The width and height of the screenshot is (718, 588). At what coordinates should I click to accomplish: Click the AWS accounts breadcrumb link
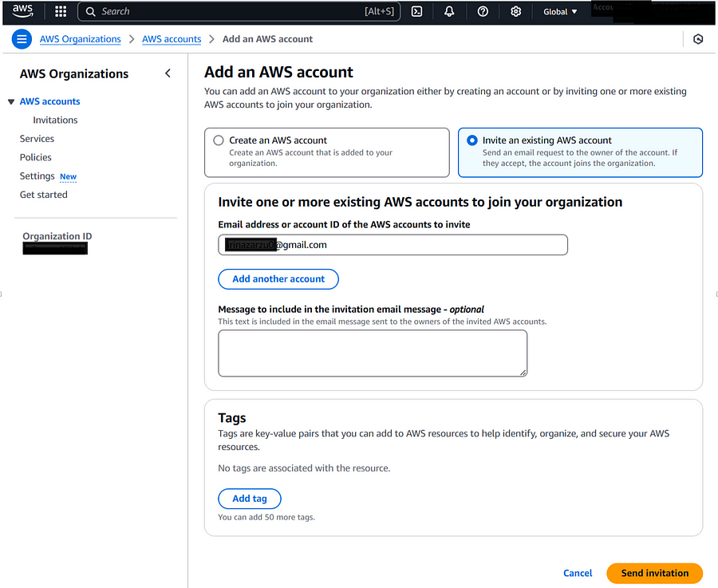point(172,39)
